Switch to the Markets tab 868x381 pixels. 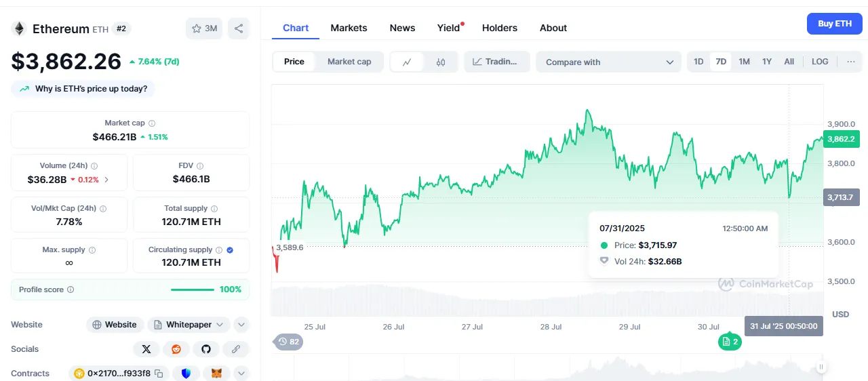click(349, 28)
